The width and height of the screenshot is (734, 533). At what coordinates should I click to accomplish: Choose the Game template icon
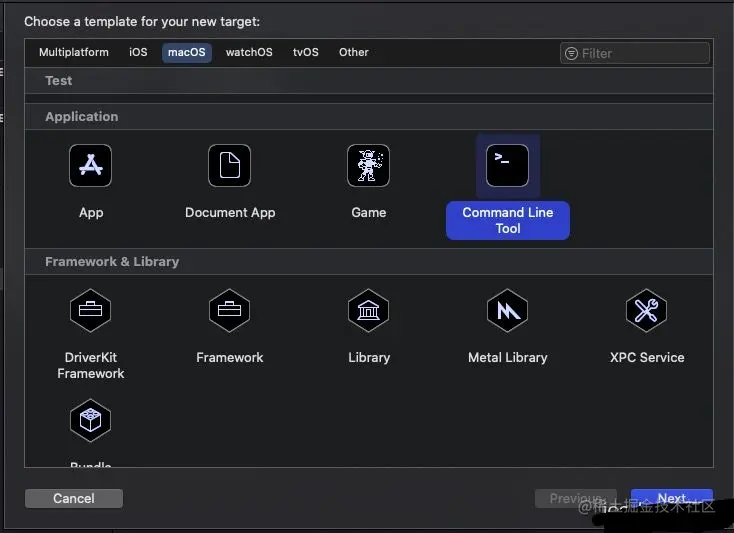pos(368,166)
